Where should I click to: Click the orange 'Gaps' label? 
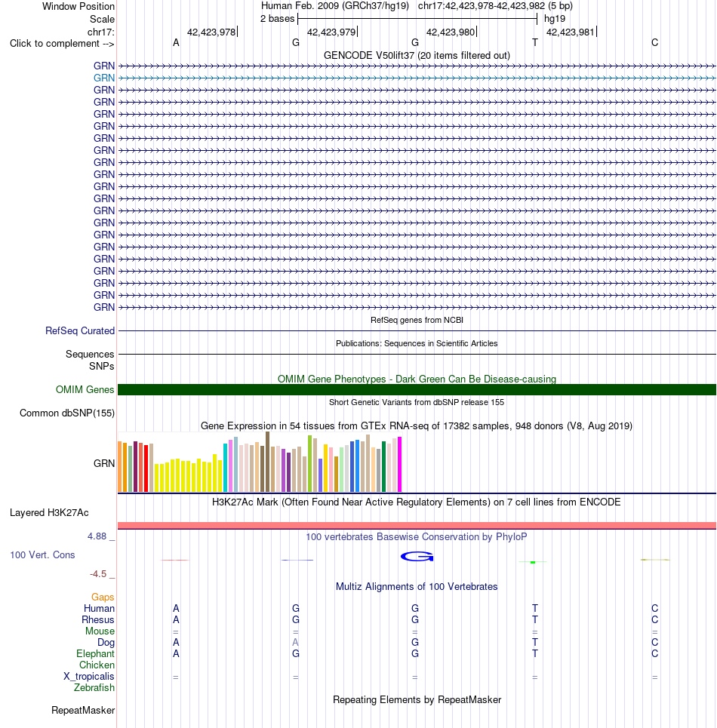tap(103, 597)
